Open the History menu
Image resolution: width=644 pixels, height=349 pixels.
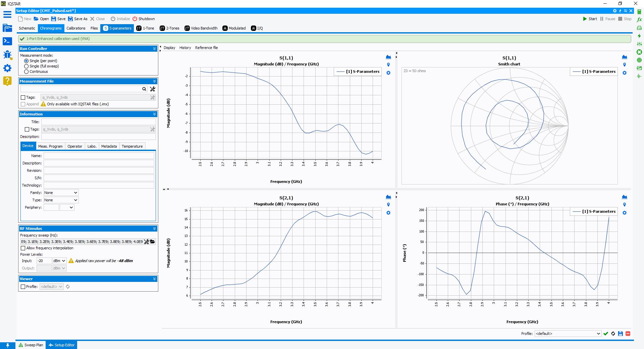coord(185,48)
